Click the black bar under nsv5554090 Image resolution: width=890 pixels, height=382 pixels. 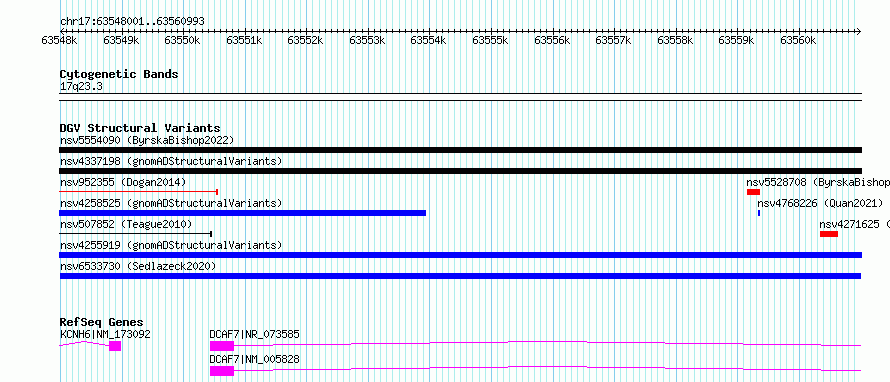click(x=460, y=150)
